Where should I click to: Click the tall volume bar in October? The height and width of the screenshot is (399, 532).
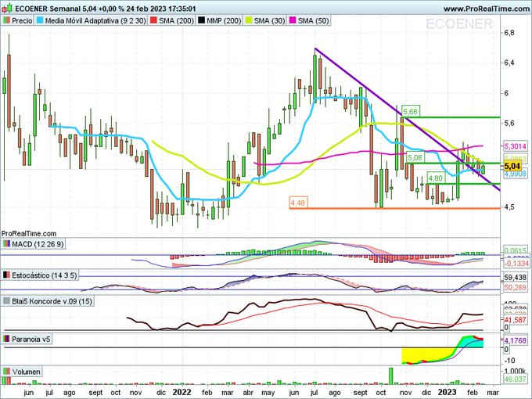pyautogui.click(x=391, y=376)
